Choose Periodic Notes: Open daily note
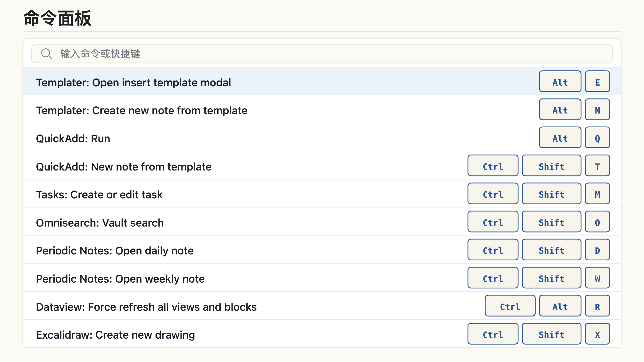 coord(322,249)
